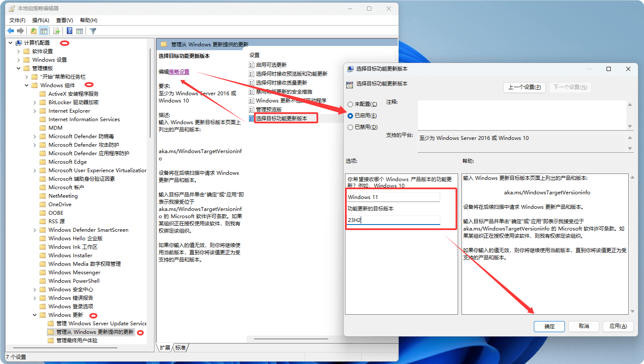Image resolution: width=644 pixels, height=364 pixels.
Task: Click the 取消 button in dialog
Action: (584, 326)
